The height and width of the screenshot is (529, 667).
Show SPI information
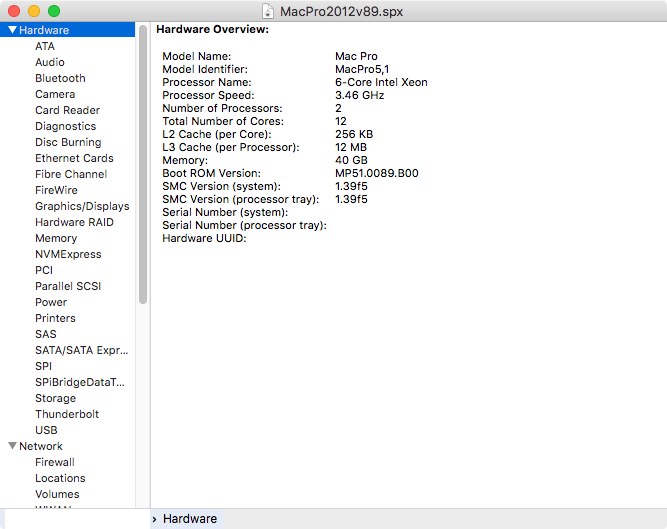pos(43,366)
